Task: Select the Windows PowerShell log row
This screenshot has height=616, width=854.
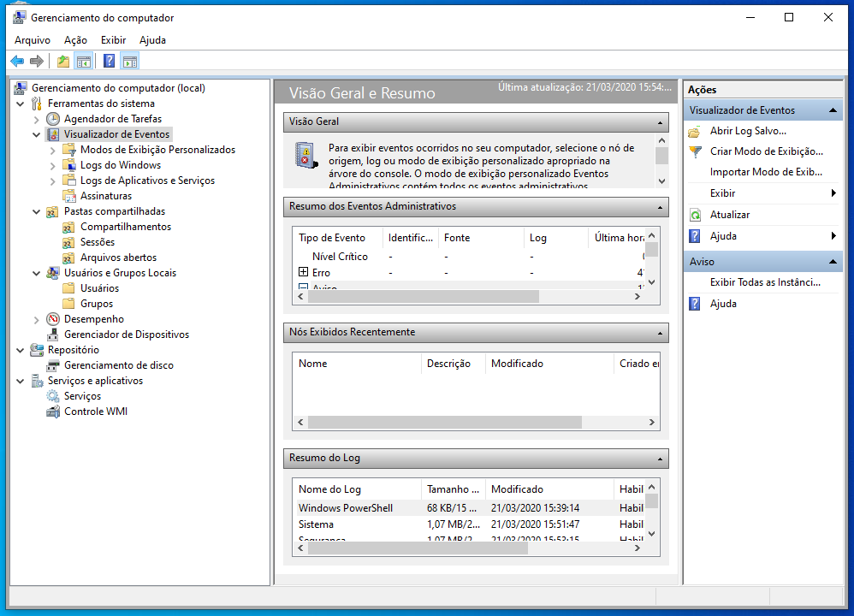Action: (x=471, y=508)
